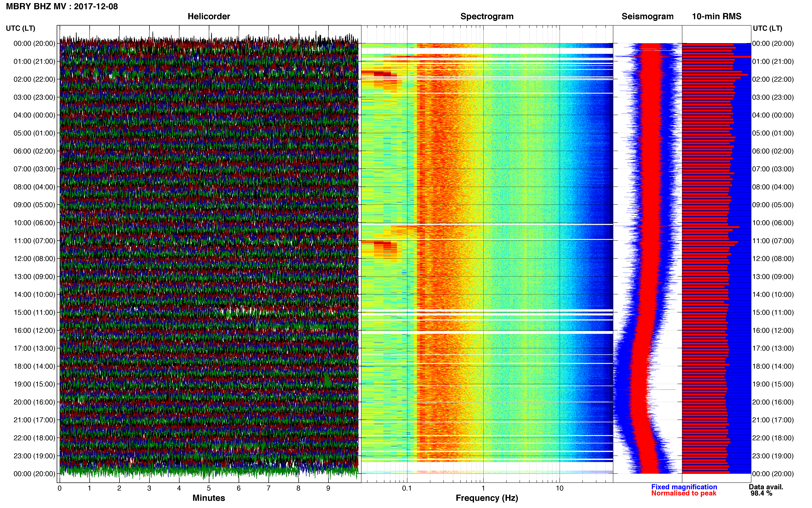Click the 'Data avail.' label
This screenshot has height=508, width=812.
click(x=766, y=487)
